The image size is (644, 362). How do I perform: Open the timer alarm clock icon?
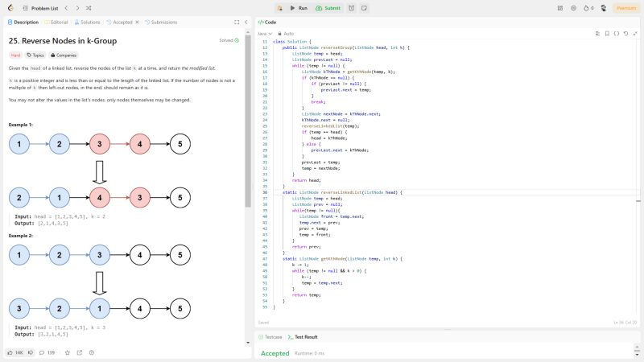352,7
